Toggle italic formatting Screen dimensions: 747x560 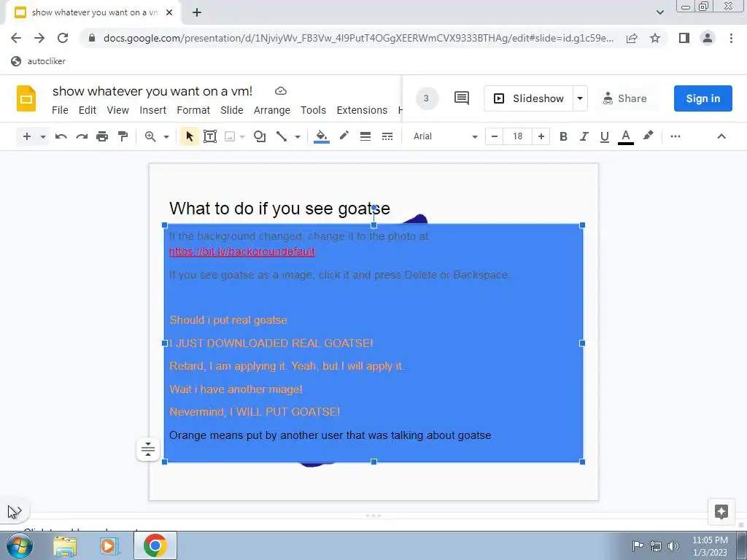(584, 136)
